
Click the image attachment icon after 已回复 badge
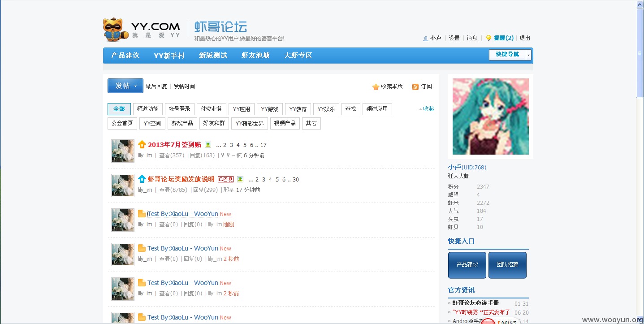click(x=240, y=179)
